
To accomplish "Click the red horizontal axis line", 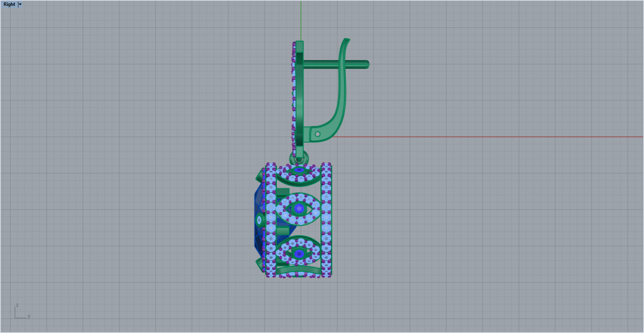I will tap(483, 136).
